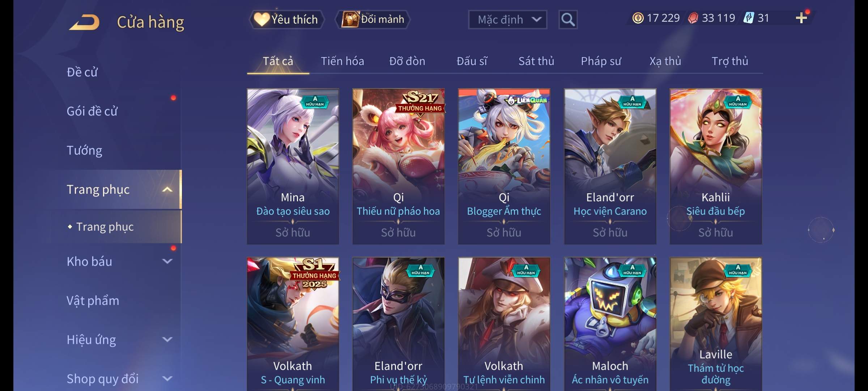Collapse the Trang phục sidebar section
This screenshot has width=868, height=391.
coord(167,190)
